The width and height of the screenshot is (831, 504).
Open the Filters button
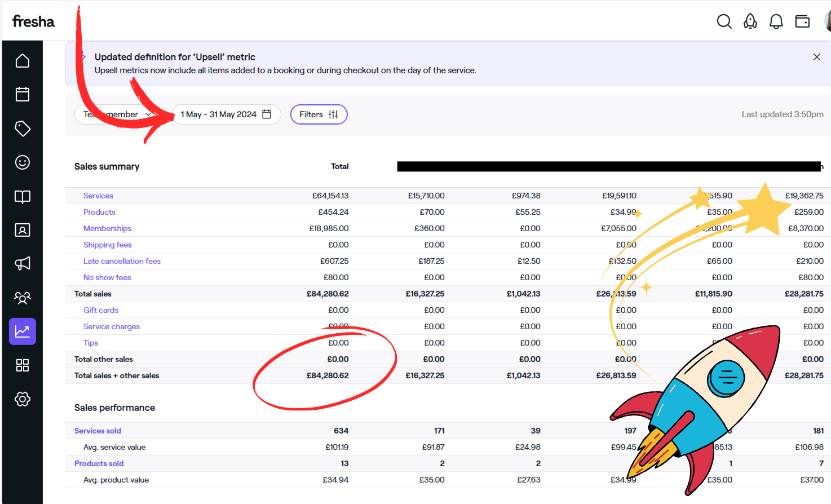point(319,114)
